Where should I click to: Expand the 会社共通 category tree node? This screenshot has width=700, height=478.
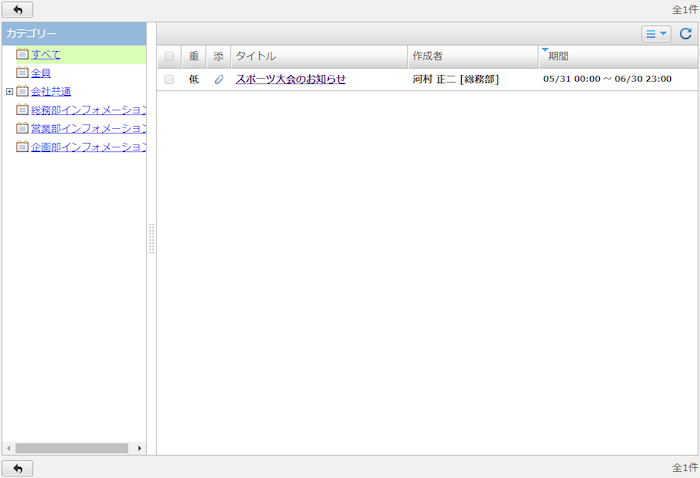[x=9, y=92]
